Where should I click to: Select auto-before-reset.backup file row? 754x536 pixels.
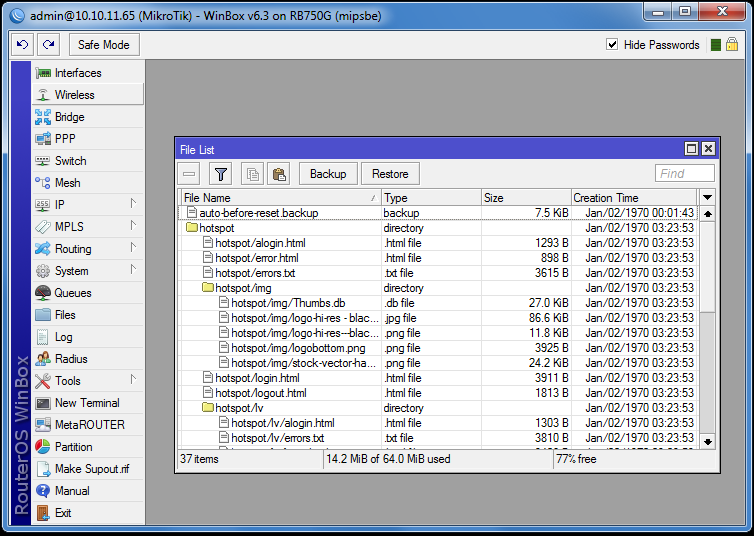coord(438,213)
